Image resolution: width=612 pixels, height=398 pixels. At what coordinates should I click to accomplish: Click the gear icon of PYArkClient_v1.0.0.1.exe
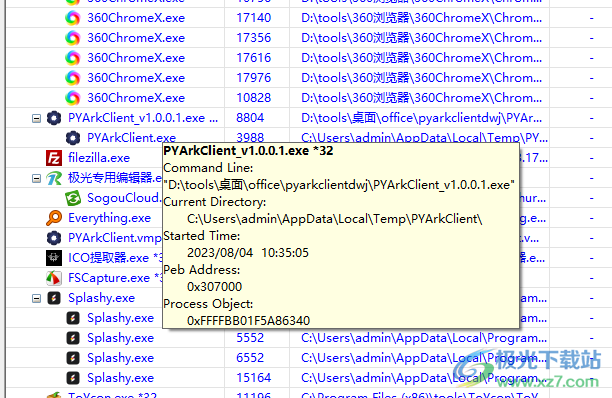pyautogui.click(x=54, y=118)
